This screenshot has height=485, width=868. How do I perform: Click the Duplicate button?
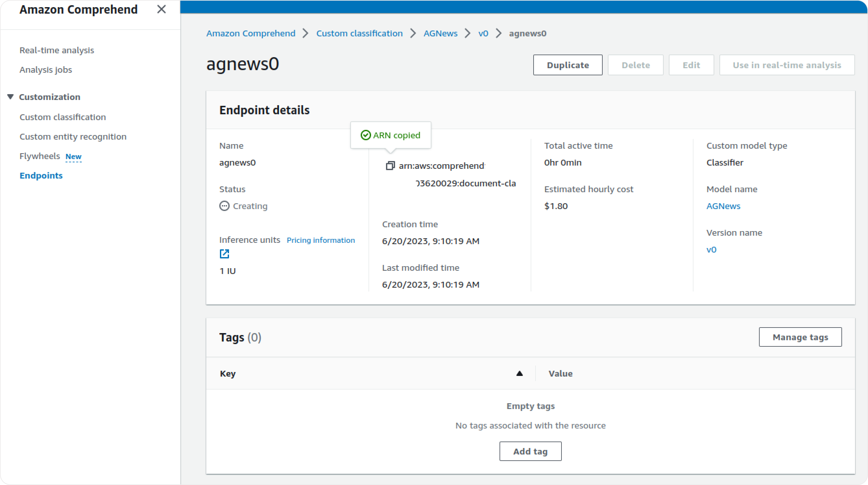567,65
